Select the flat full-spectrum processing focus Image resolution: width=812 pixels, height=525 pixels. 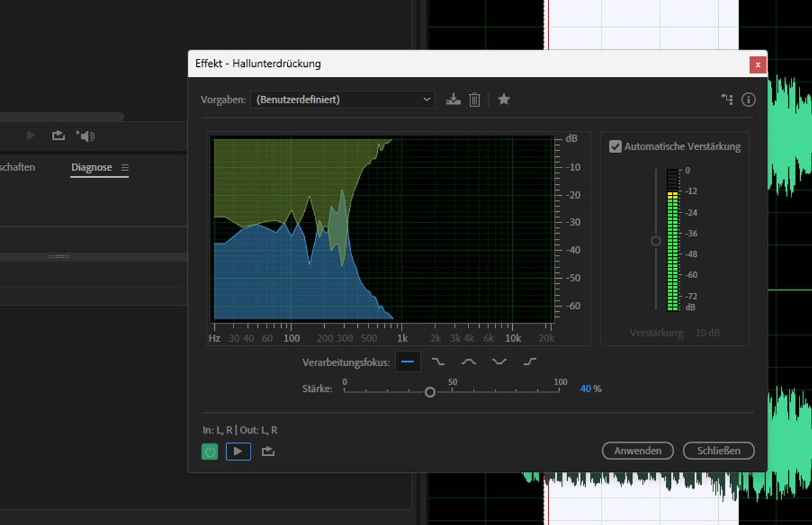408,361
